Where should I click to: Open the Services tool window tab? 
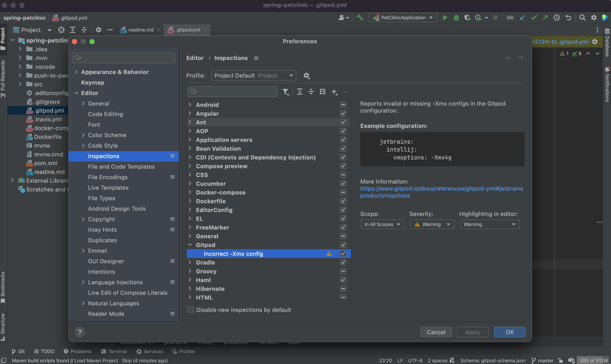coord(150,351)
